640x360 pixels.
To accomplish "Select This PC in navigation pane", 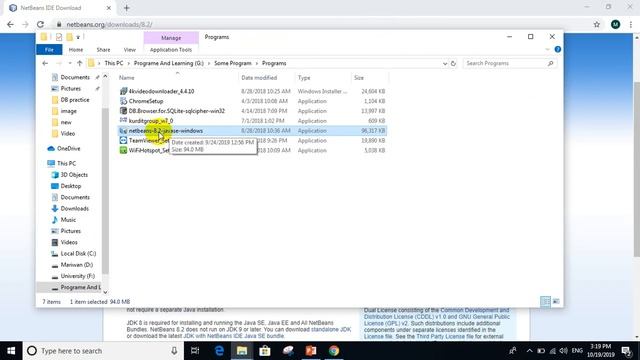I will pyautogui.click(x=67, y=163).
